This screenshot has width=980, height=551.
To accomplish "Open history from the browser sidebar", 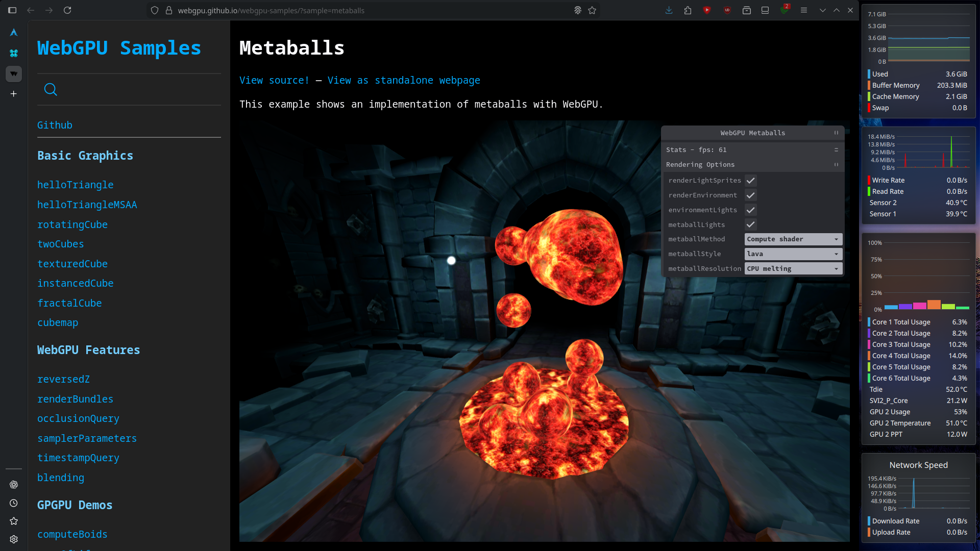I will (x=14, y=503).
